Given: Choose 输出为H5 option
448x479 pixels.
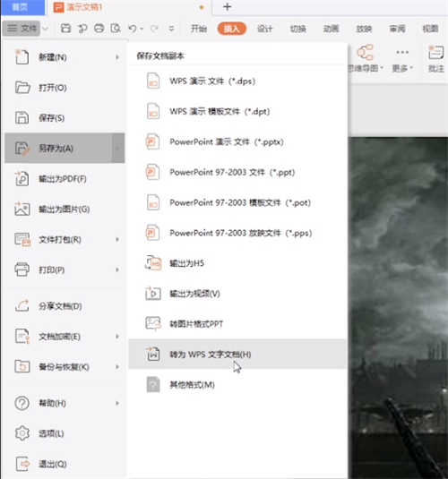Looking at the screenshot, I should pyautogui.click(x=237, y=263).
